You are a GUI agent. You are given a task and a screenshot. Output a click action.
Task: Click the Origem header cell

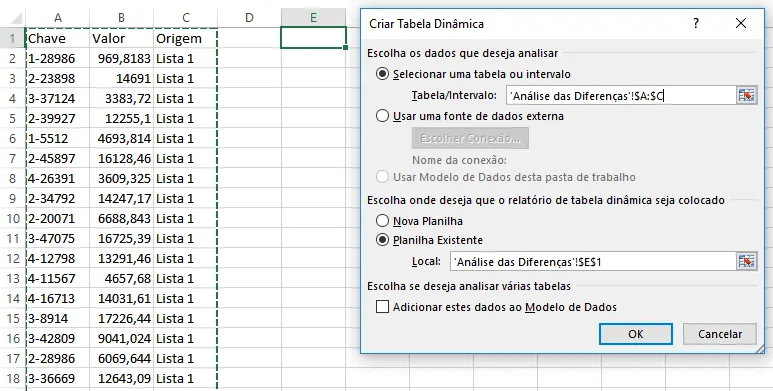point(185,38)
